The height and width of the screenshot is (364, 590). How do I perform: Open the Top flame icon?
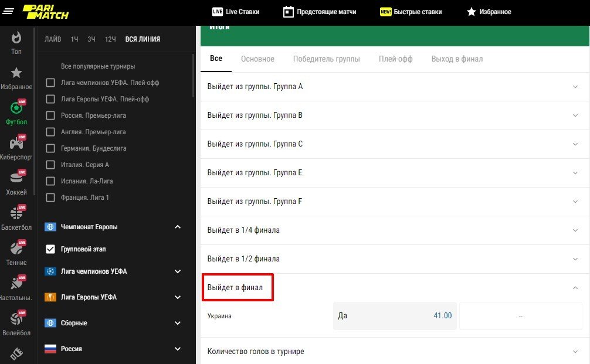16,39
